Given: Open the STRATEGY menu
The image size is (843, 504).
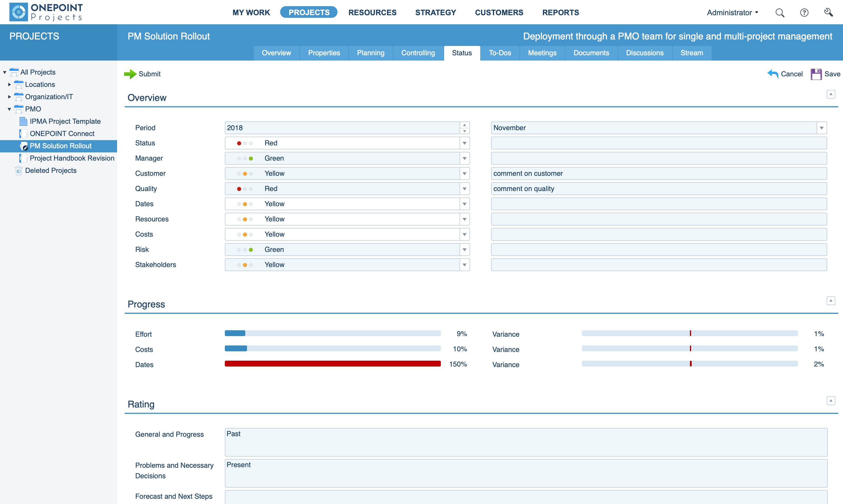Looking at the screenshot, I should pos(436,13).
